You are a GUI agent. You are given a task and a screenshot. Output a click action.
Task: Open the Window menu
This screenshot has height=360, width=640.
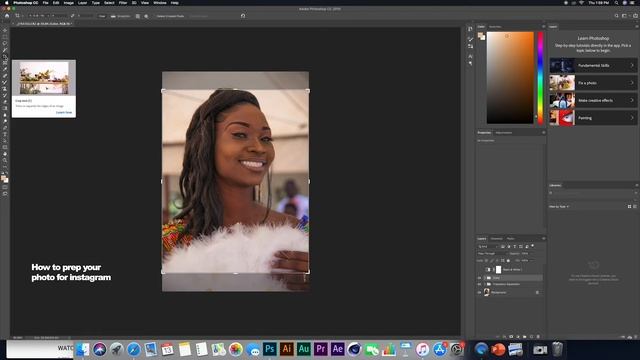(x=160, y=2)
